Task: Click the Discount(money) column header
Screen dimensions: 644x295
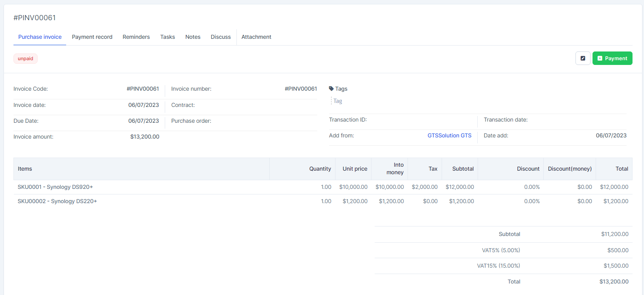Action: coord(570,169)
